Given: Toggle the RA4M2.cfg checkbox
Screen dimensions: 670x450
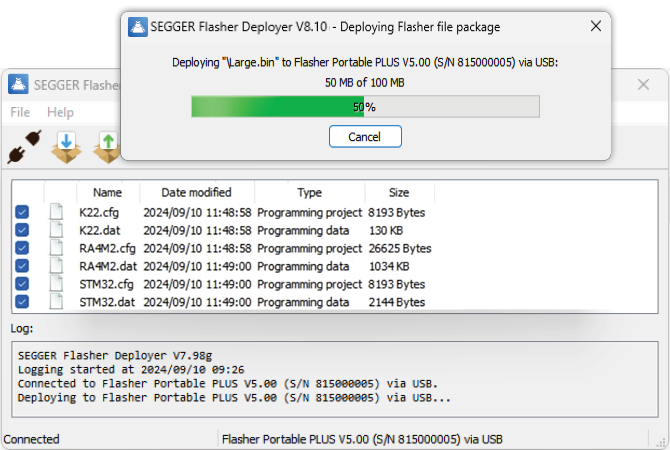Looking at the screenshot, I should 23,248.
